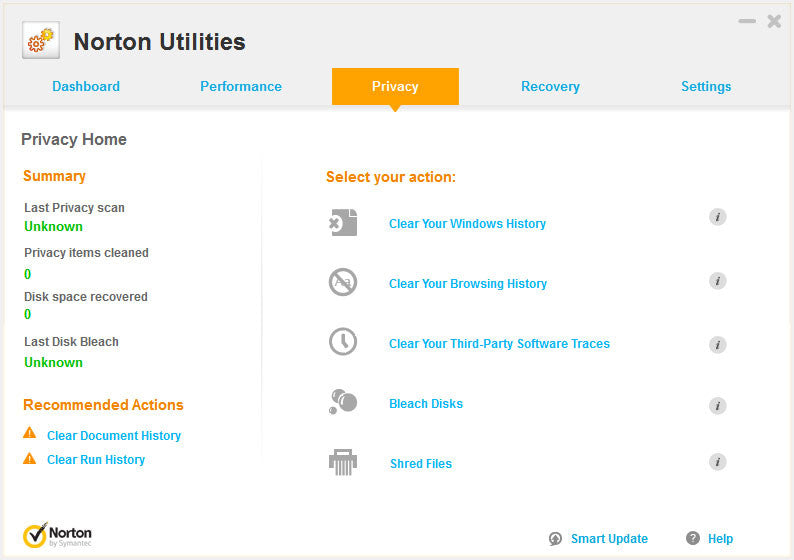The width and height of the screenshot is (794, 560).
Task: Open the Performance tab
Action: (241, 87)
